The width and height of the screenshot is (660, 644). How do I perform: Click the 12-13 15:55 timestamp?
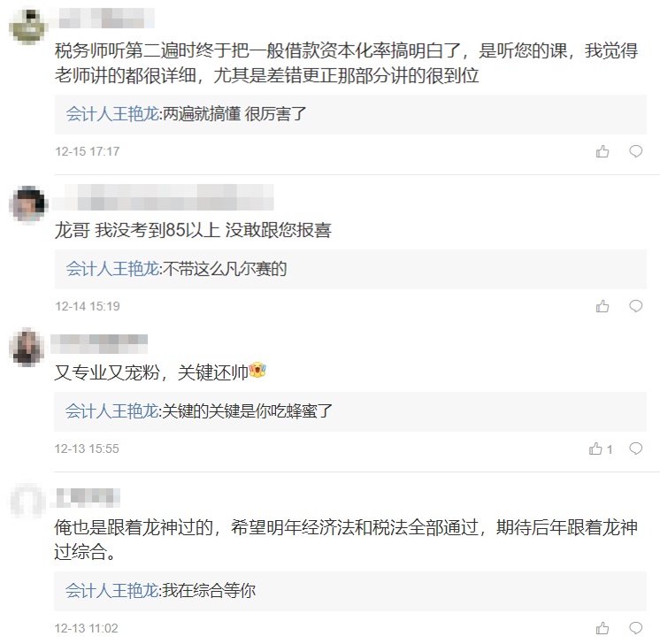tap(87, 449)
